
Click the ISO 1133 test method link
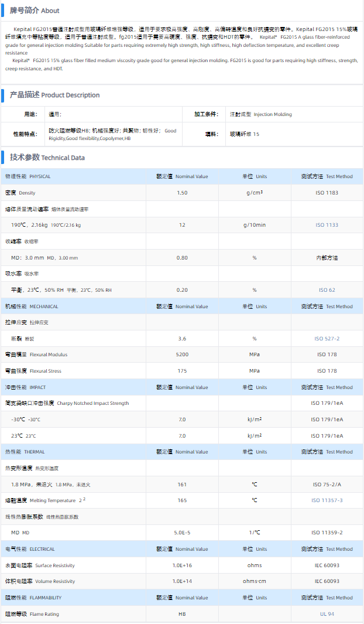[327, 225]
